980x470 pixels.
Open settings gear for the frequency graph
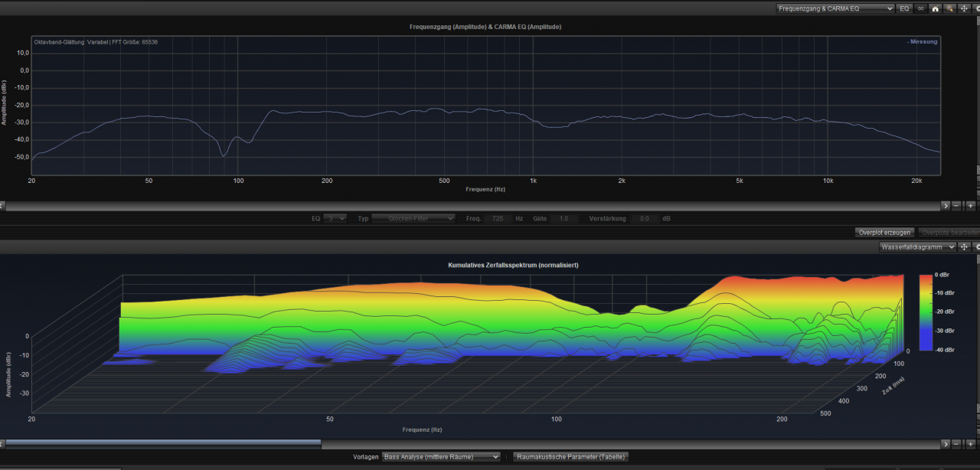(977, 8)
